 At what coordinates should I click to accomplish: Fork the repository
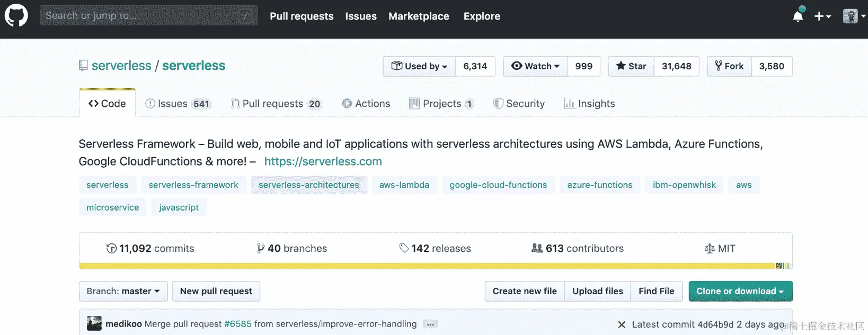[x=729, y=66]
